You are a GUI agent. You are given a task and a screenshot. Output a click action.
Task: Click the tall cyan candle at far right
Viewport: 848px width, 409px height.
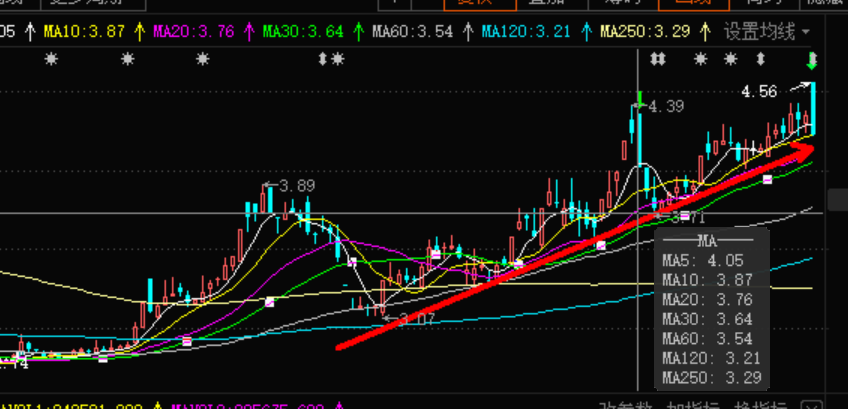(x=814, y=110)
